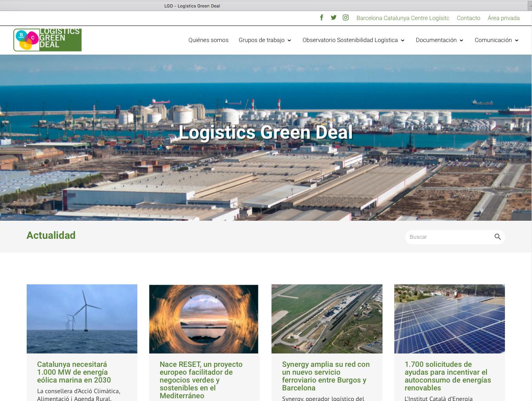Viewport: 532px width, 401px height.
Task: Expand Observatorio Sostenibilidad Logística dropdown
Action: 353,40
